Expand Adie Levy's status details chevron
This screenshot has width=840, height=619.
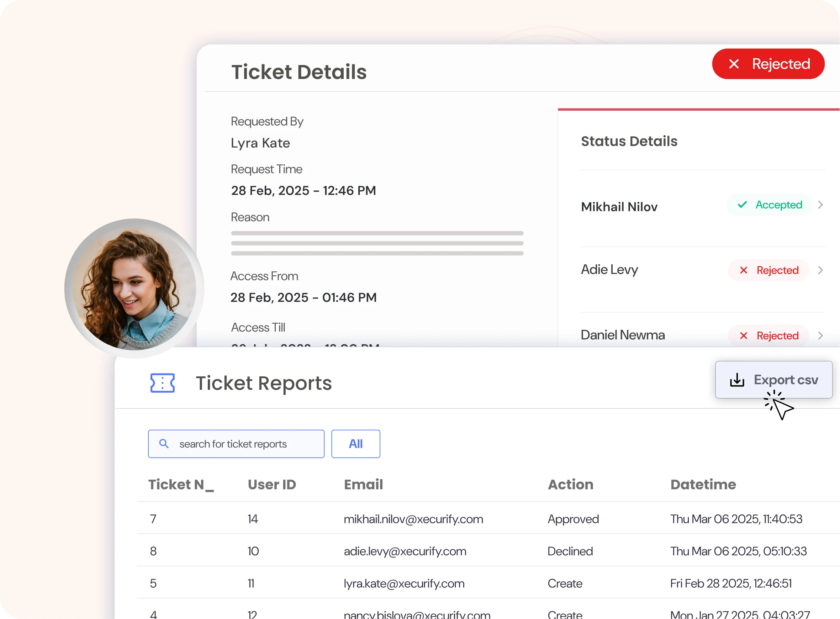pyautogui.click(x=821, y=270)
